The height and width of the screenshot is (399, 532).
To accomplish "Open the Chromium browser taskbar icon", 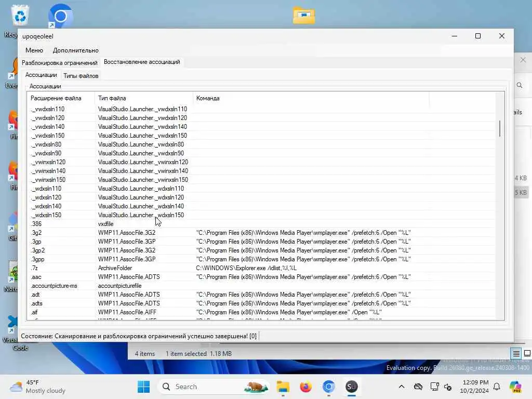I will (x=328, y=387).
